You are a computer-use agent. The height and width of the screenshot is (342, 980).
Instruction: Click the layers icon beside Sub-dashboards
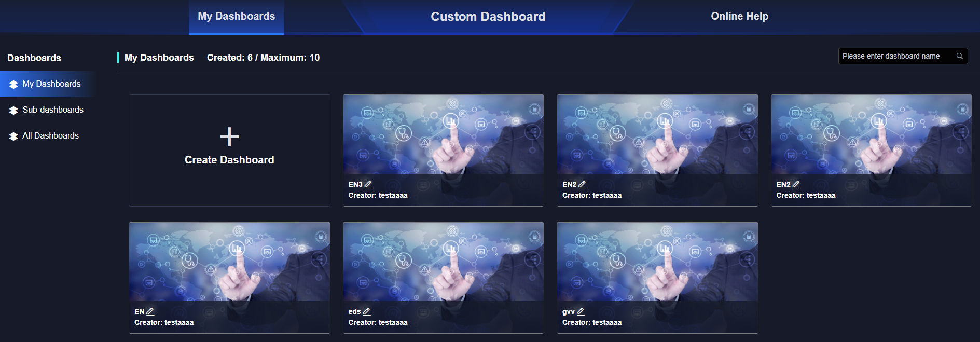13,110
